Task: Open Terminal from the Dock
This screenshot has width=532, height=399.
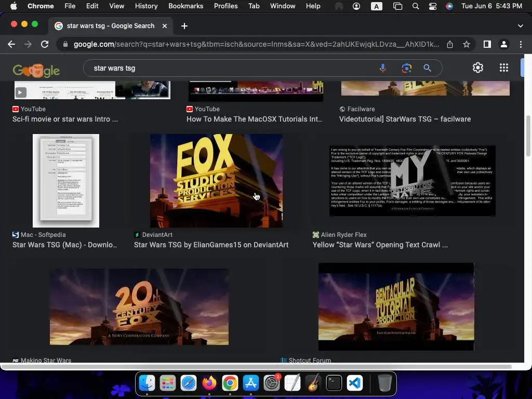Action: point(334,383)
